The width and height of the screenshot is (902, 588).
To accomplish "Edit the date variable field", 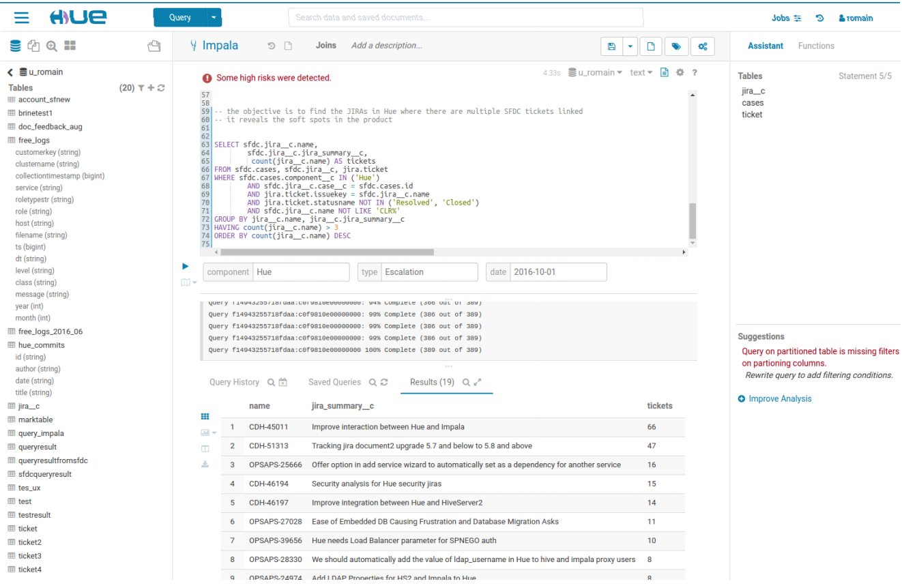I will point(558,272).
